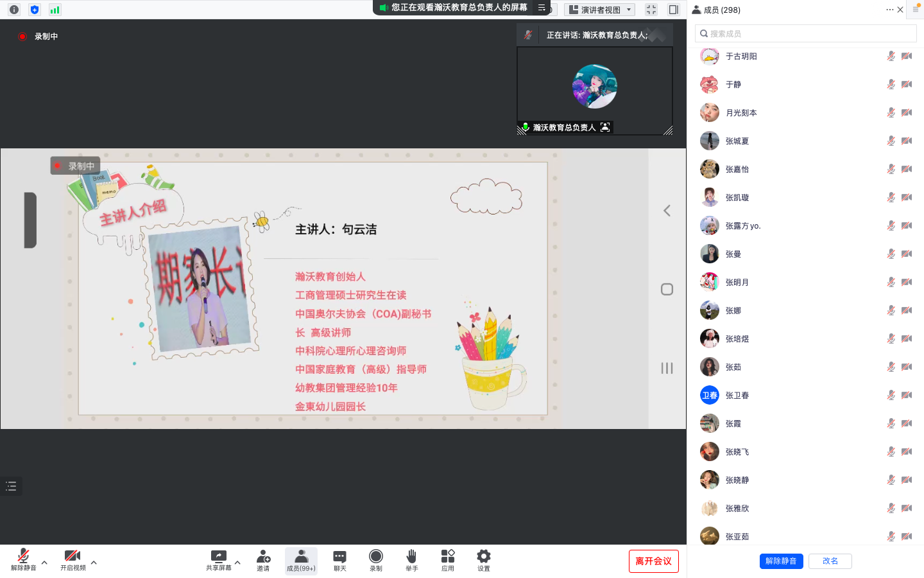Expand video options arrow beside 开启视频
Image resolution: width=924 pixels, height=578 pixels.
point(94,563)
